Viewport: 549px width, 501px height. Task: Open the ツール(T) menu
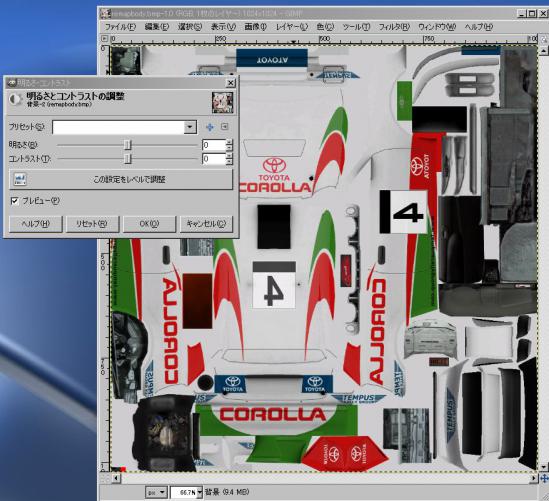pos(356,27)
